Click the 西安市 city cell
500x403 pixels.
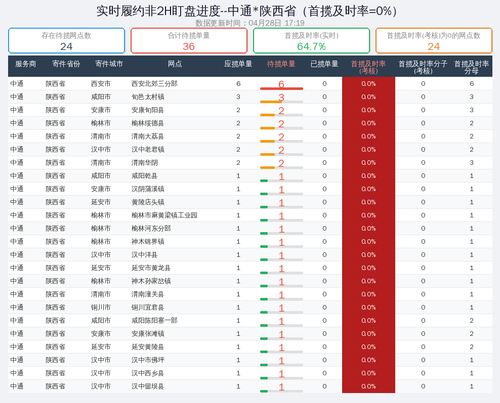tap(101, 84)
